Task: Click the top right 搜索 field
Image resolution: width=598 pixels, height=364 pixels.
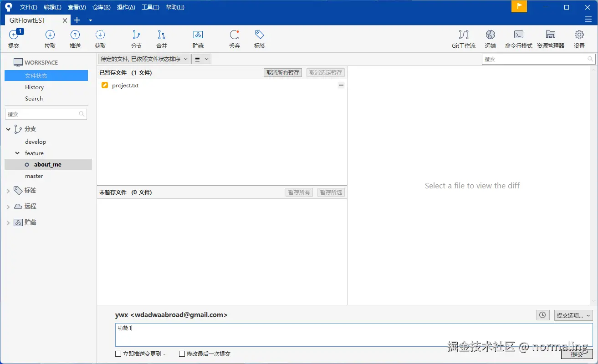Action: [x=538, y=59]
